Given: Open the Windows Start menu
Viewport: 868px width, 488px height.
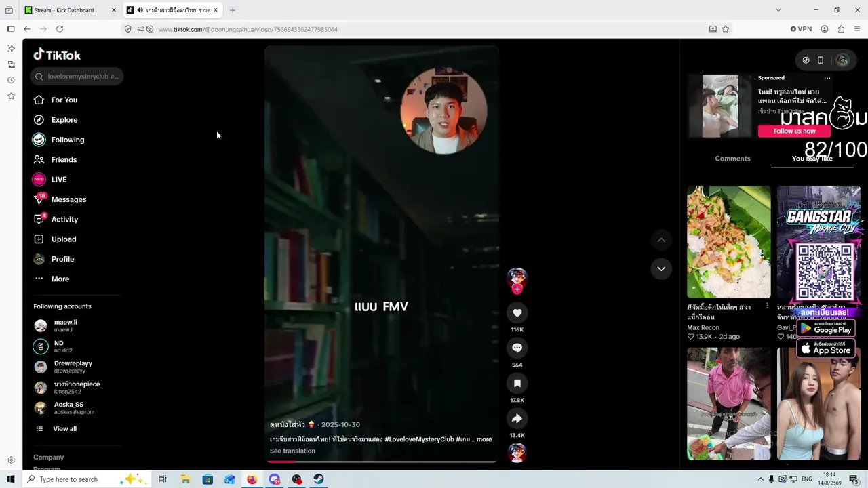Looking at the screenshot, I should point(10,479).
